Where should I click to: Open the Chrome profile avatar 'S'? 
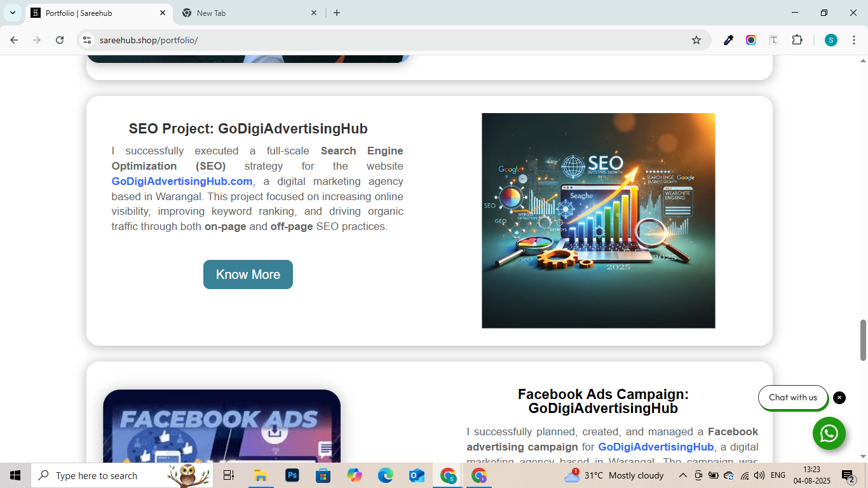[x=831, y=40]
